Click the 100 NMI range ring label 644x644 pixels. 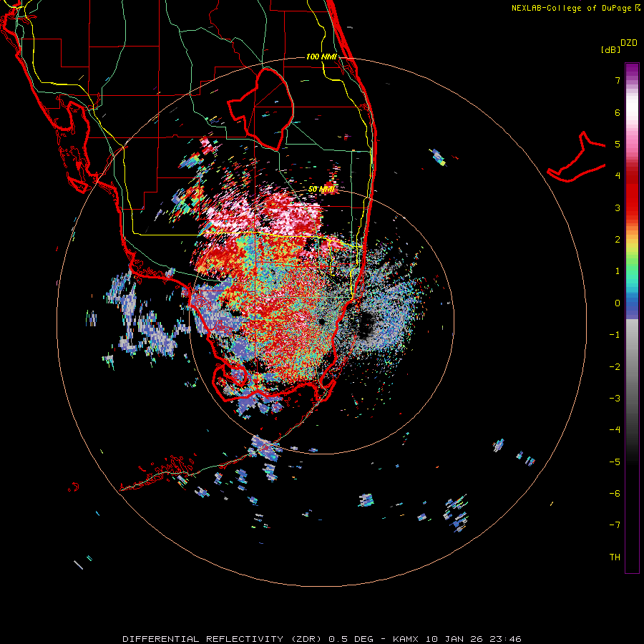(x=321, y=57)
